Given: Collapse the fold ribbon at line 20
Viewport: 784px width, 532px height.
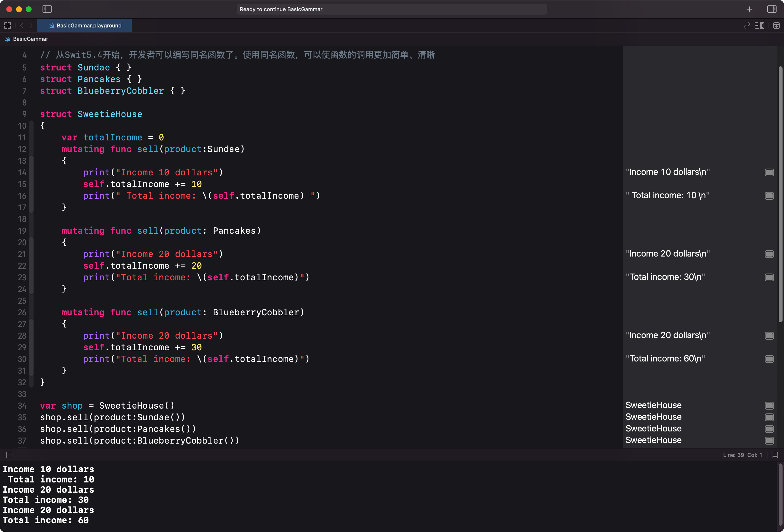Looking at the screenshot, I should click(31, 266).
